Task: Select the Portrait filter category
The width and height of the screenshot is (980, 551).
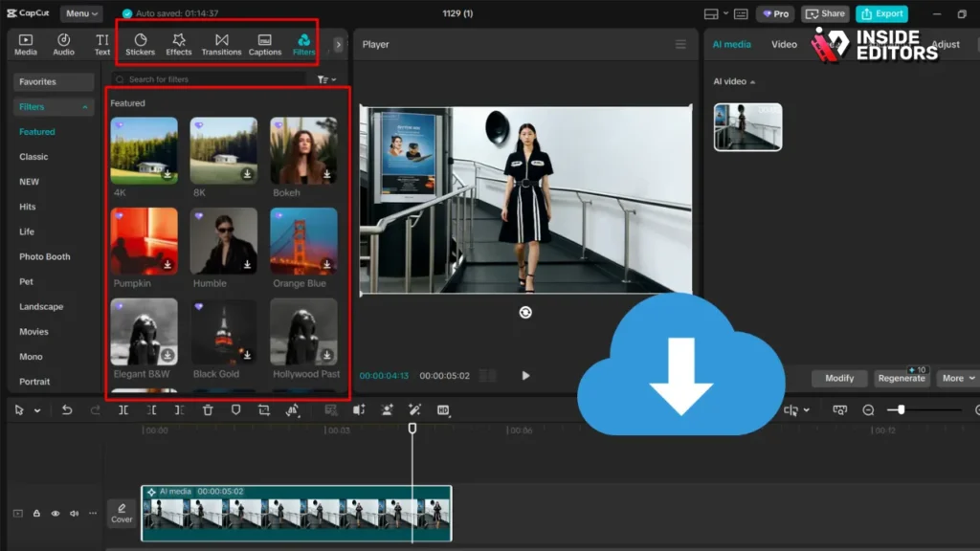Action: pyautogui.click(x=34, y=382)
